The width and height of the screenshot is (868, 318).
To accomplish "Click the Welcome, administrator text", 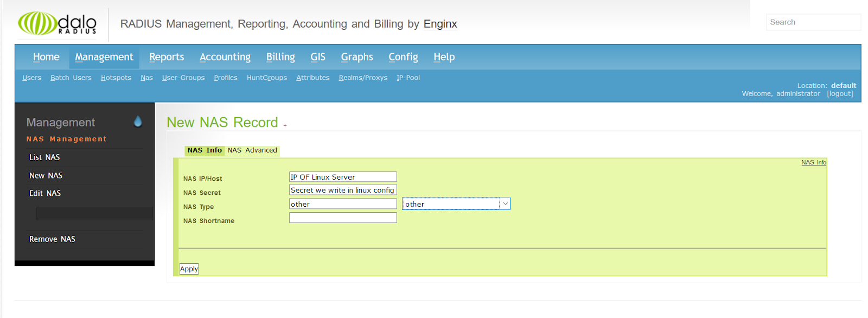I will [781, 94].
